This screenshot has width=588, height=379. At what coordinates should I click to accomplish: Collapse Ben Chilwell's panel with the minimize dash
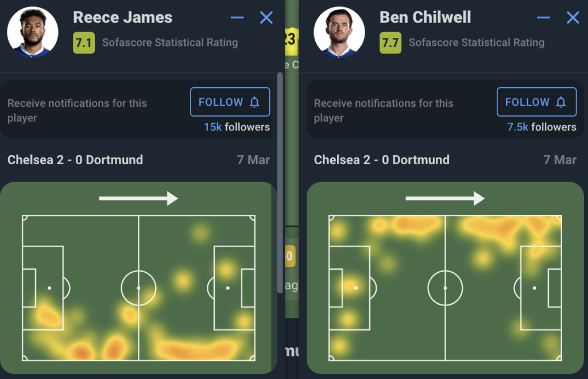[x=544, y=18]
